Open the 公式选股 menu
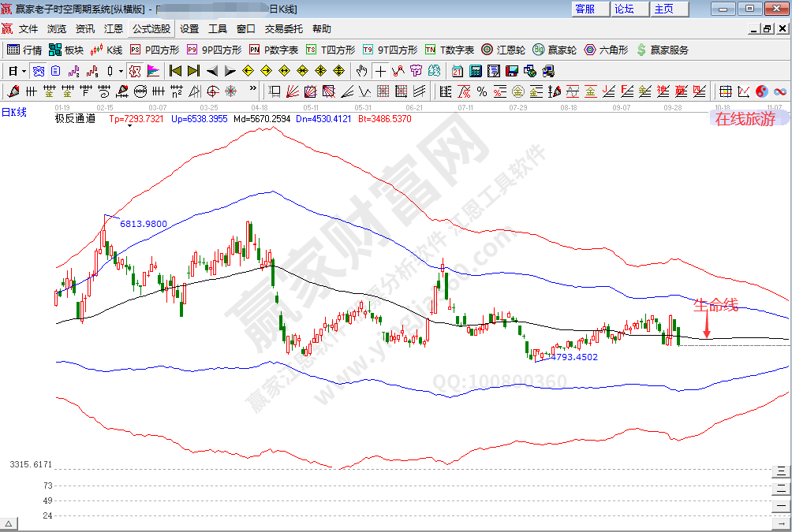 [151, 28]
